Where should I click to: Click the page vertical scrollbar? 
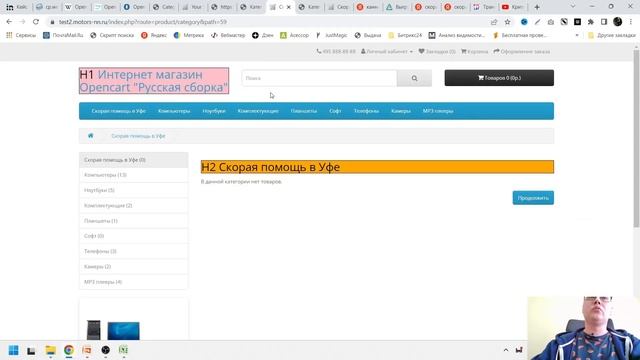(636, 139)
